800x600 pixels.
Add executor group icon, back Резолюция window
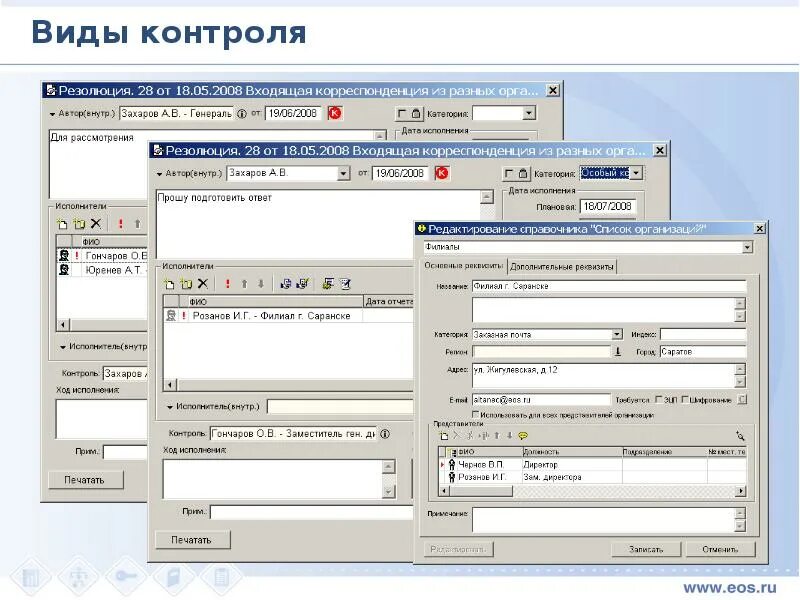point(79,223)
